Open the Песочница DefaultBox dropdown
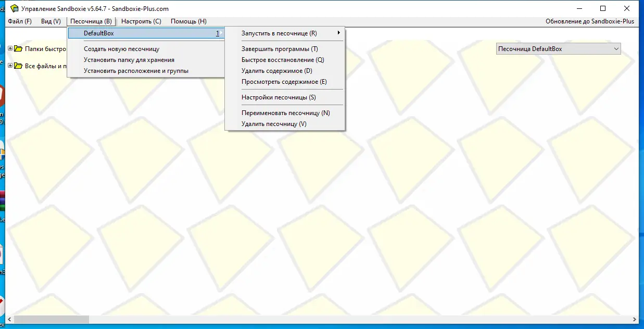 point(558,49)
